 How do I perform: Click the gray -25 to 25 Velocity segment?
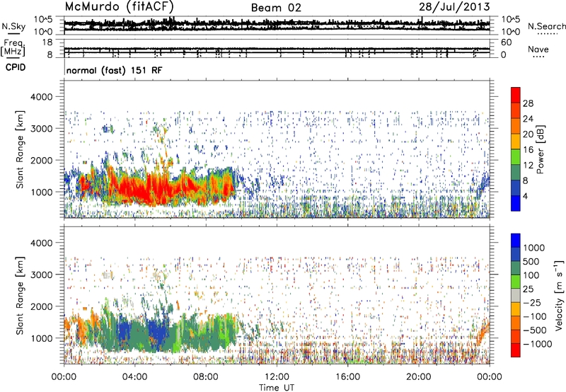tap(516, 295)
